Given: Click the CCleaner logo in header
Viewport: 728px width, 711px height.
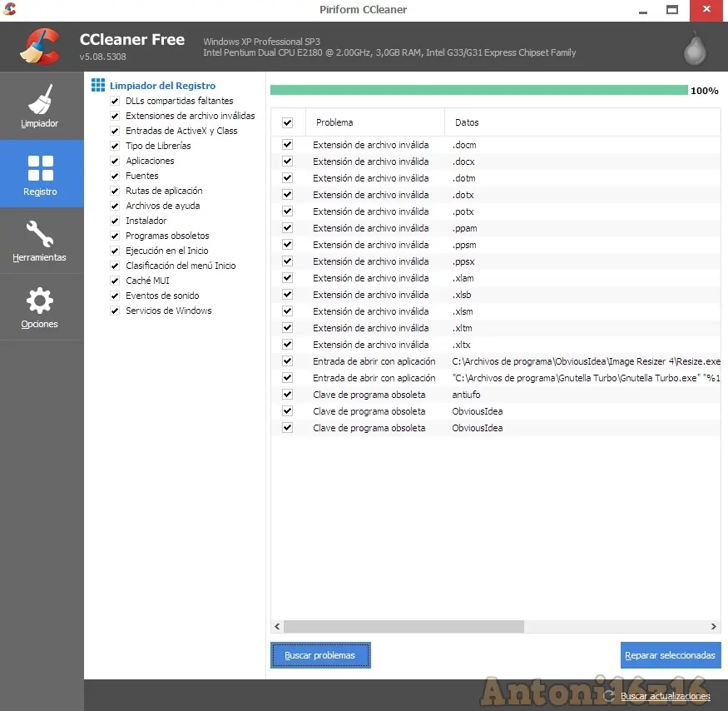Looking at the screenshot, I should click(41, 47).
